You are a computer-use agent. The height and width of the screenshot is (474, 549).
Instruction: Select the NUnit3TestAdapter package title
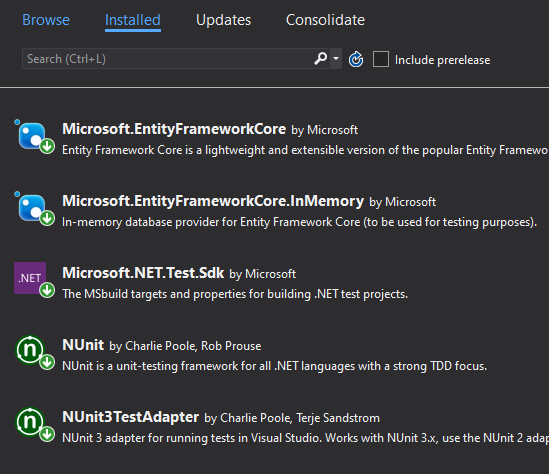pos(131,417)
